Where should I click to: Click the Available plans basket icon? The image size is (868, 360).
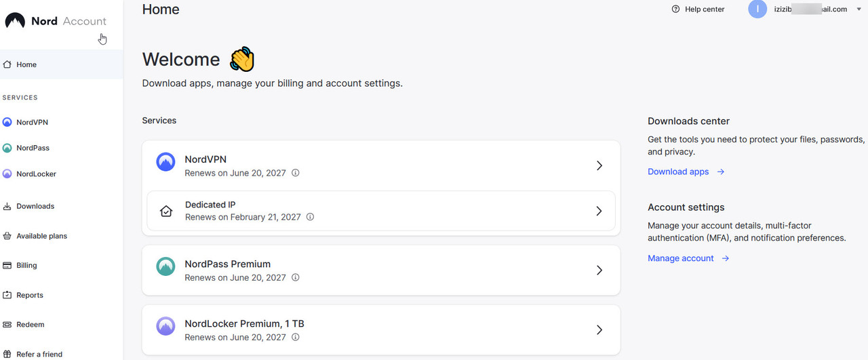7,236
